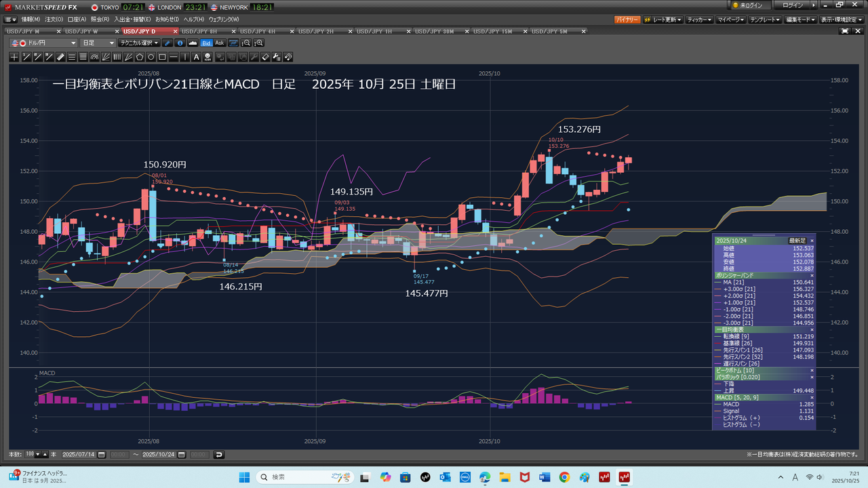
Task: Open the start date calendar picker
Action: click(102, 454)
